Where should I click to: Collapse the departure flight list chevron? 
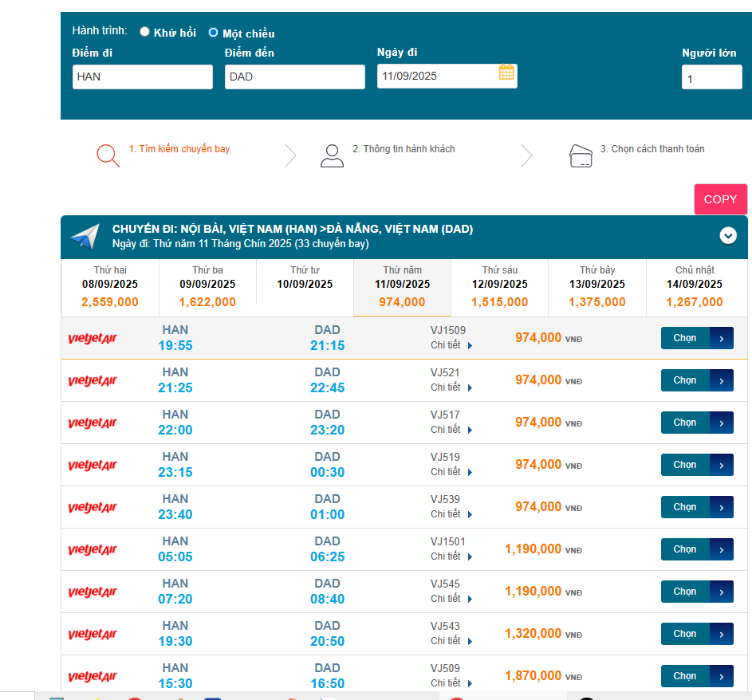point(727,235)
